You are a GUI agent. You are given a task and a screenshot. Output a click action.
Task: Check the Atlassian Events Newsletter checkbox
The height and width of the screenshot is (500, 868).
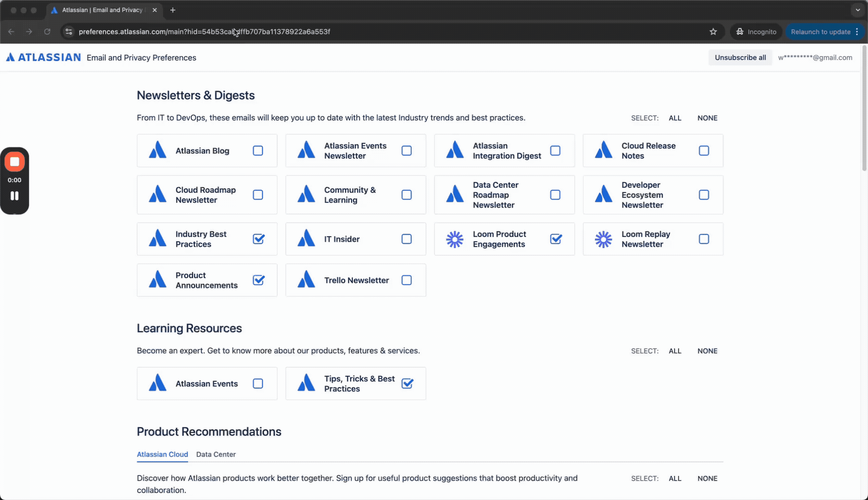point(407,150)
